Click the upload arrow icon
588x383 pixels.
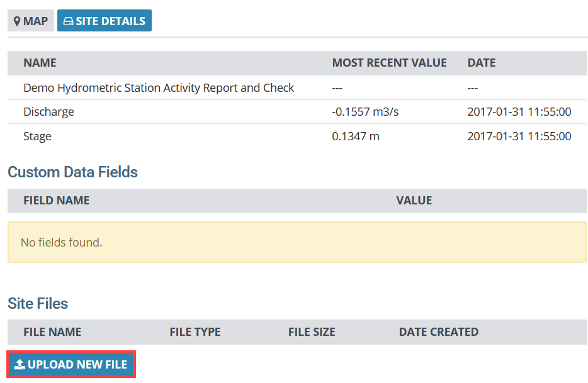(x=20, y=364)
